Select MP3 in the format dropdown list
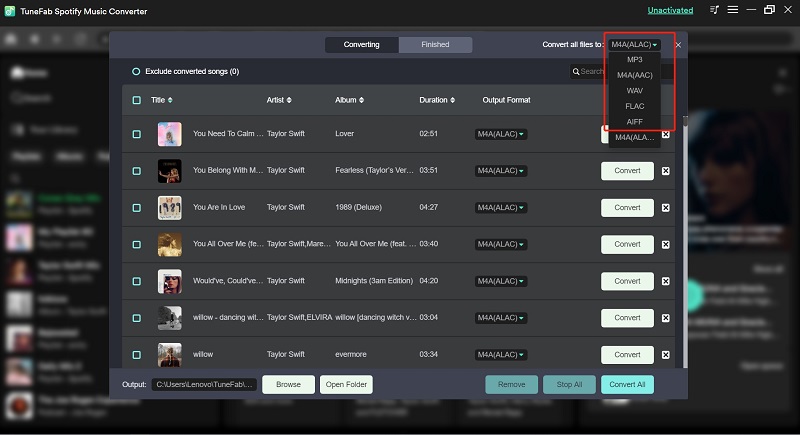This screenshot has width=800, height=435. (634, 60)
